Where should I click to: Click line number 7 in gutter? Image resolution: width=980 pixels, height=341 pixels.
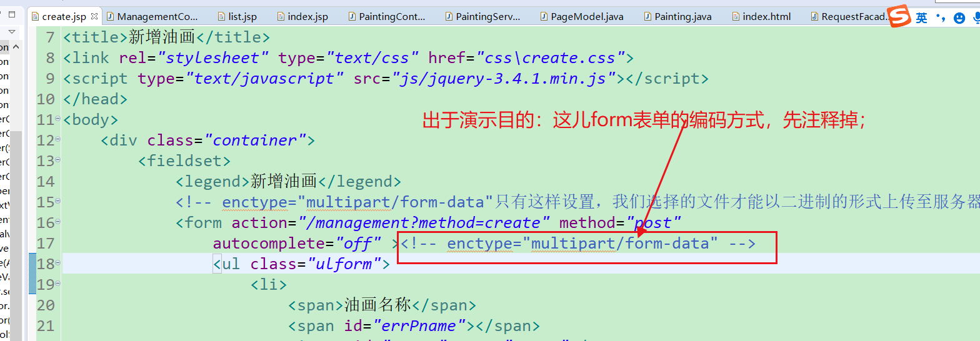tap(49, 37)
